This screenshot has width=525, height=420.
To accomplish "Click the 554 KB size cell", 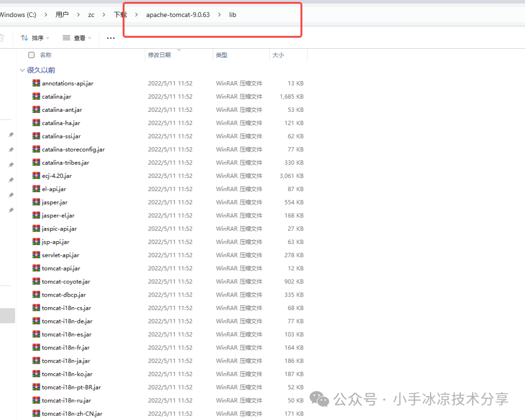I will (x=294, y=202).
